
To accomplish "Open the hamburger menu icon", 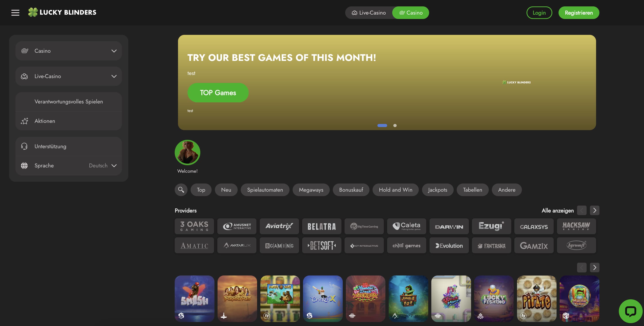I will point(15,13).
